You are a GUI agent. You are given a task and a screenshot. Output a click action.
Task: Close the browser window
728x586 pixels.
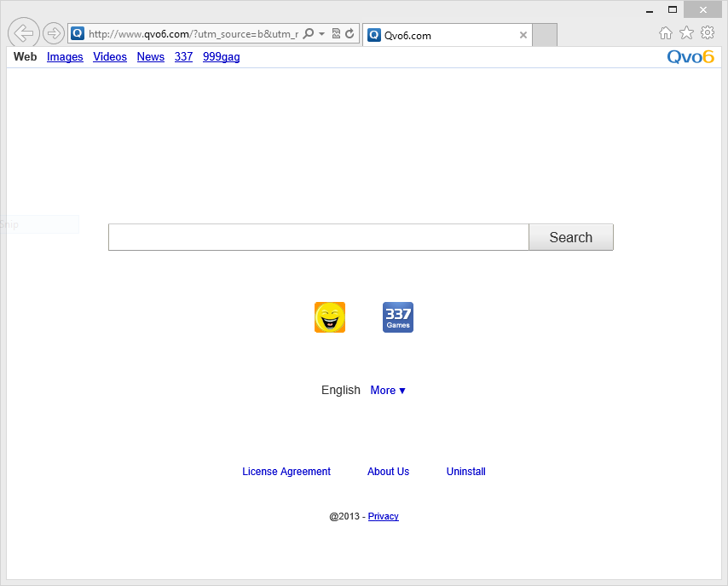pos(703,9)
